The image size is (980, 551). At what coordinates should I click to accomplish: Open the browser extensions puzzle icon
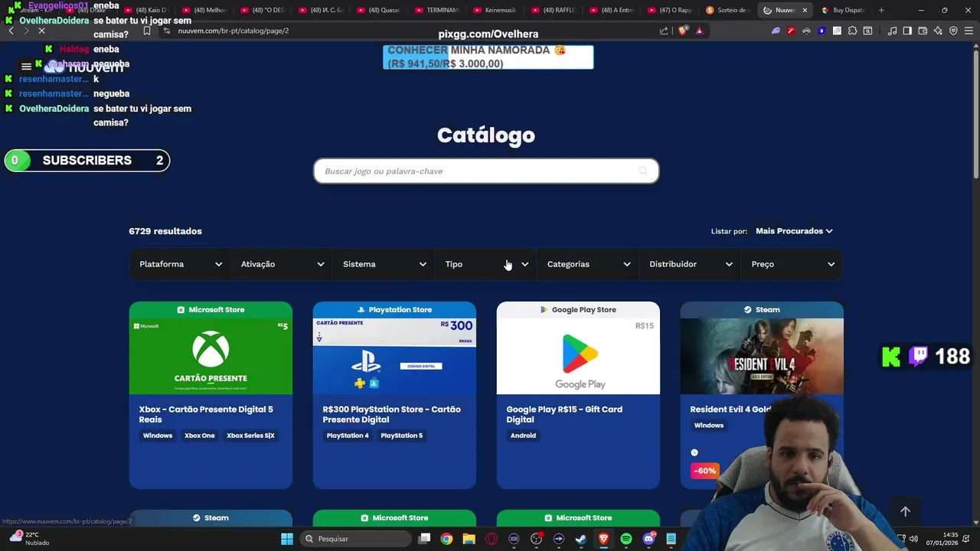[852, 31]
